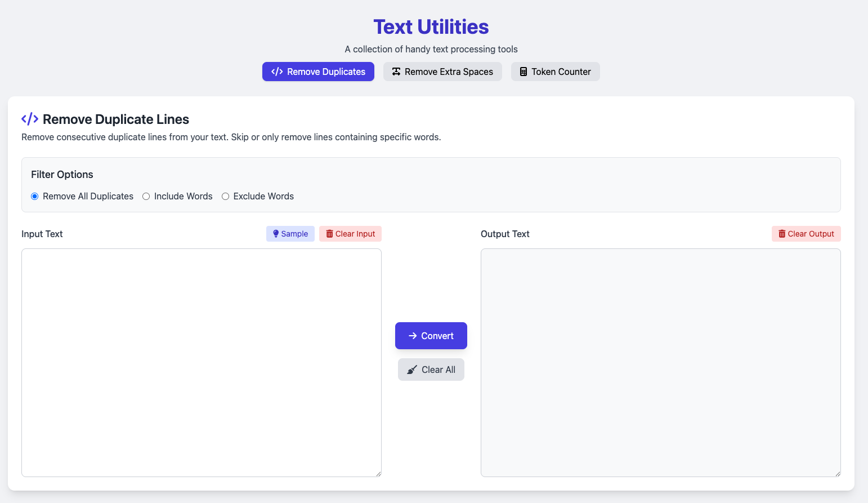
Task: Click the code icon beside Remove Duplicate Lines heading
Action: 29,119
